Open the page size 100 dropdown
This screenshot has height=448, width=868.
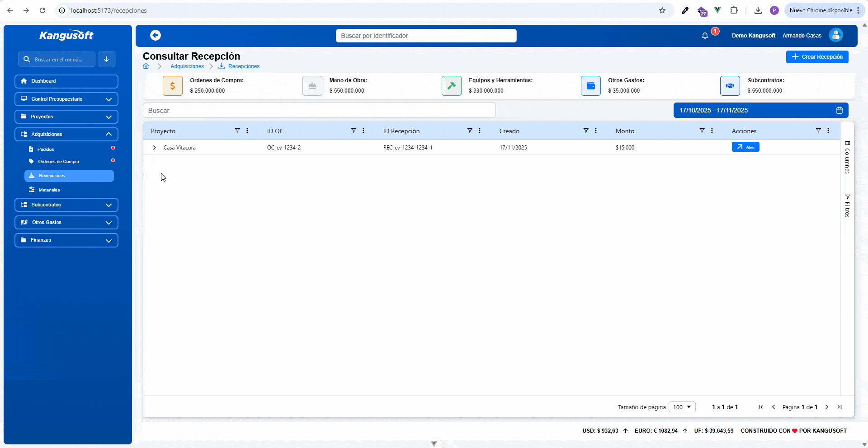click(x=682, y=407)
